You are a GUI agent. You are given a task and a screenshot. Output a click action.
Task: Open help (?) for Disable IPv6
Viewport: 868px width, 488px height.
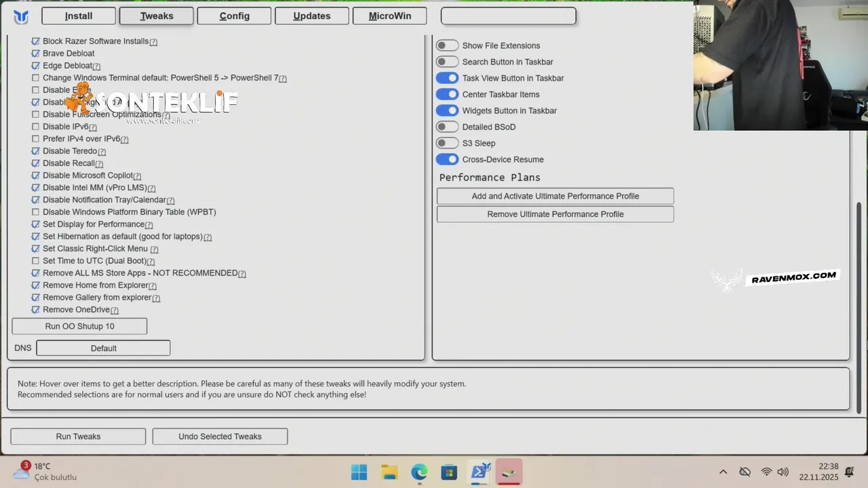tap(93, 127)
